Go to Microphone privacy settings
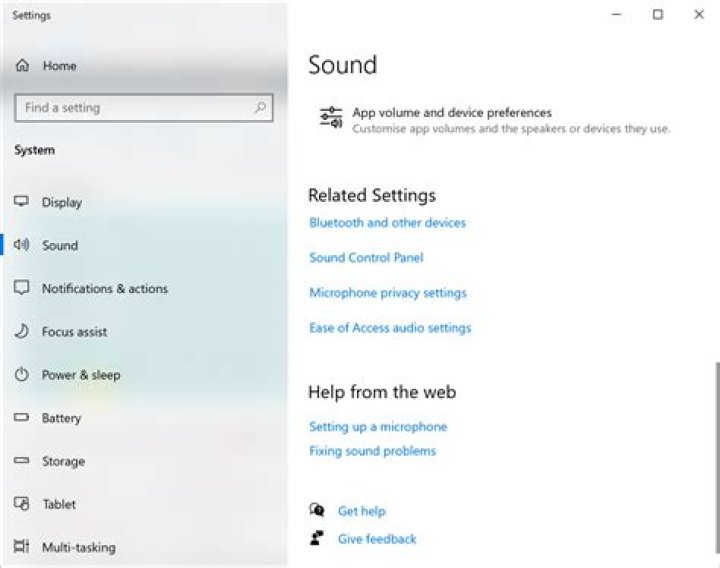Viewport: 720px width, 568px height. click(x=387, y=293)
